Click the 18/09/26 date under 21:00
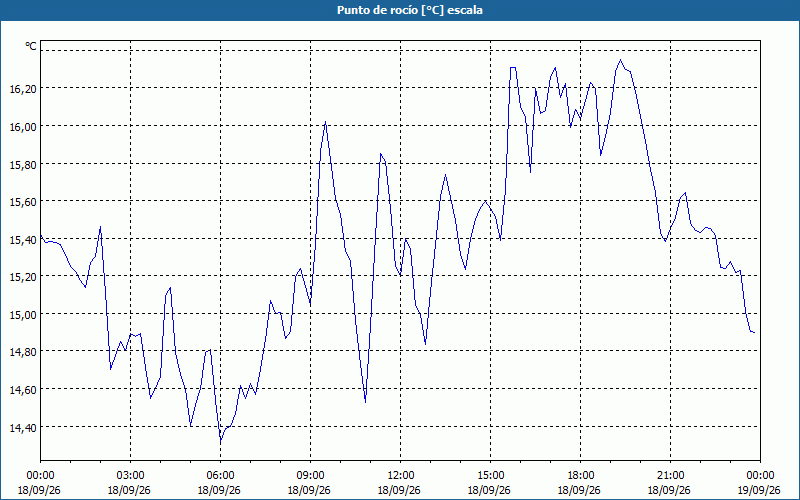The width and height of the screenshot is (800, 500). coord(669,490)
